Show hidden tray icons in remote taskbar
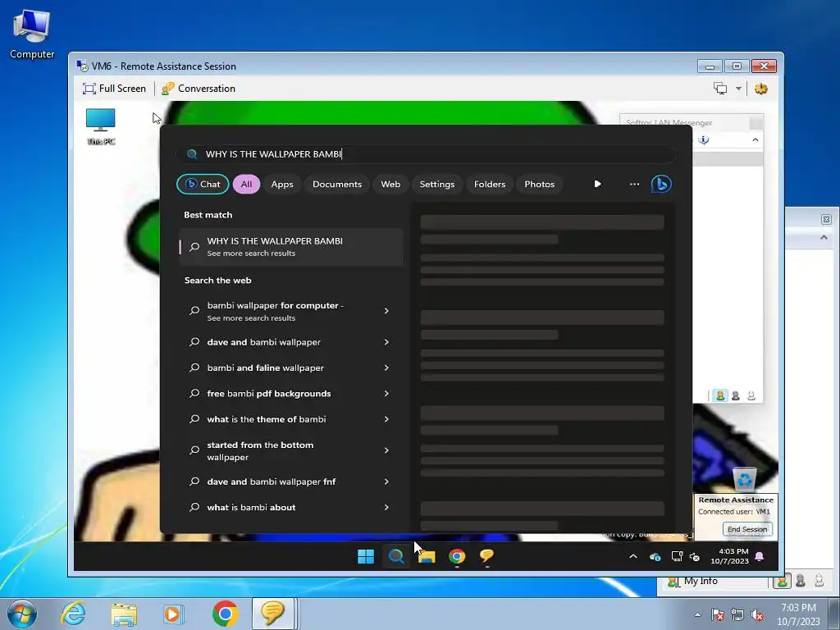The image size is (840, 630). click(x=632, y=557)
